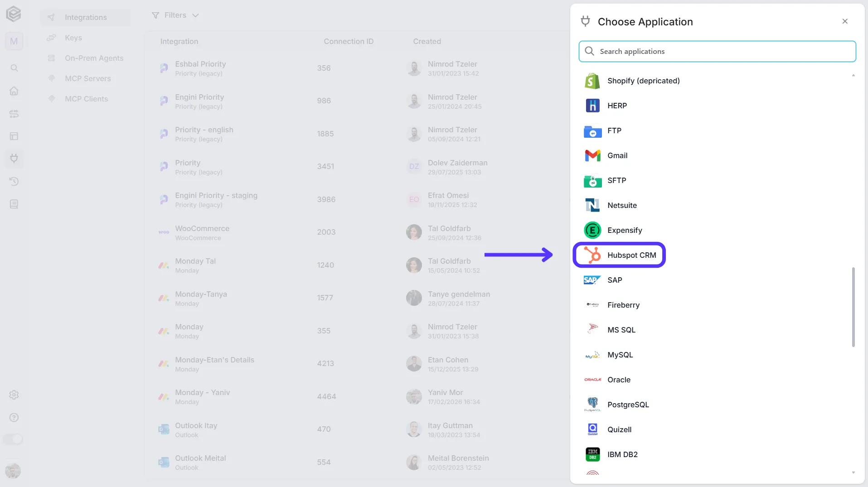Expand the Filters dropdown
Screen dimensions: 868x487
175,15
